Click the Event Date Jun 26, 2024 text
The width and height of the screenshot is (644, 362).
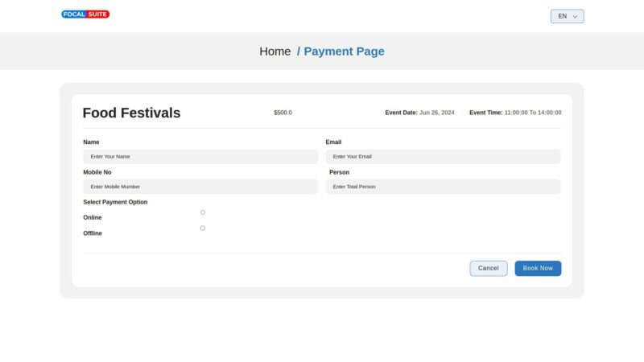(419, 113)
